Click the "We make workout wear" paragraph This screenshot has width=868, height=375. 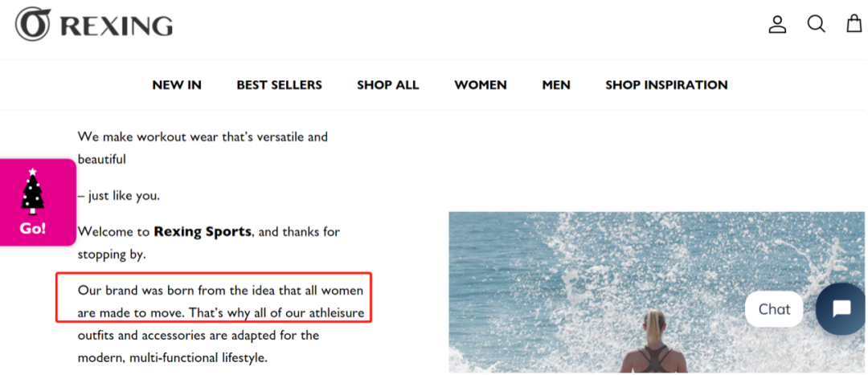coord(203,148)
